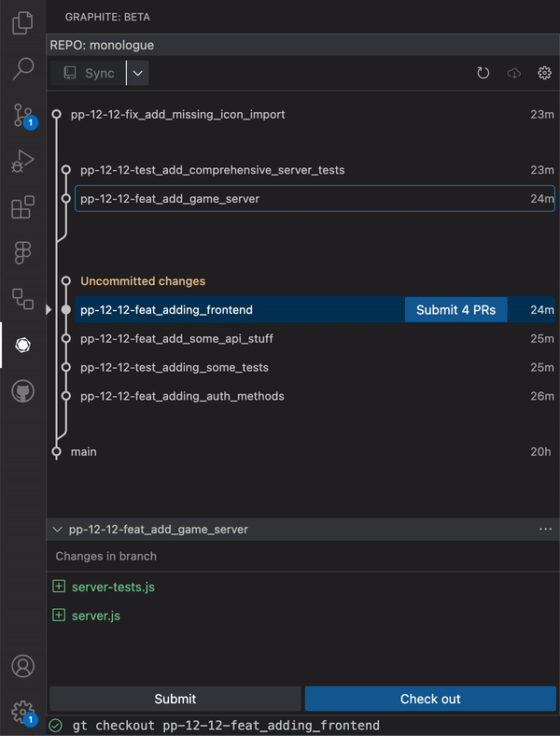560x736 pixels.
Task: Open the Search view in activity bar
Action: point(22,69)
